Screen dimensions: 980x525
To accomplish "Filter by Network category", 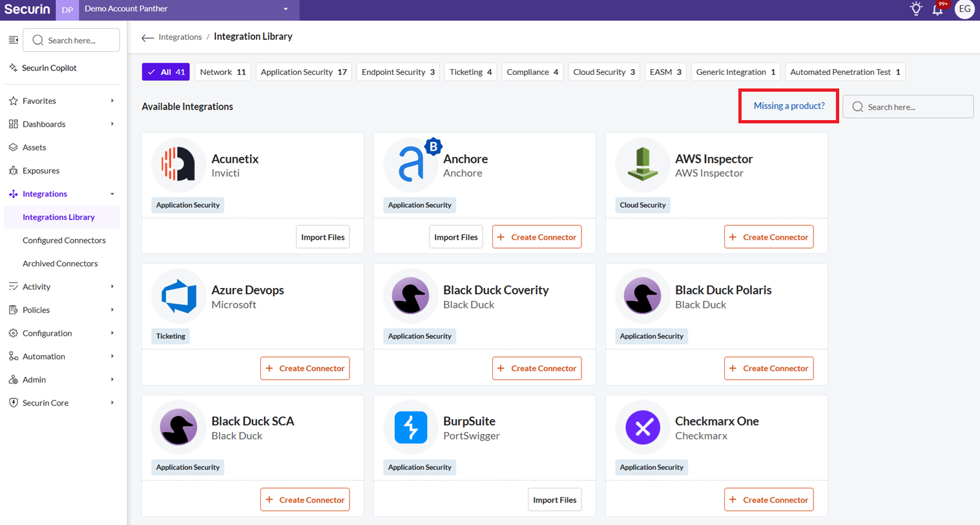I will (x=223, y=72).
